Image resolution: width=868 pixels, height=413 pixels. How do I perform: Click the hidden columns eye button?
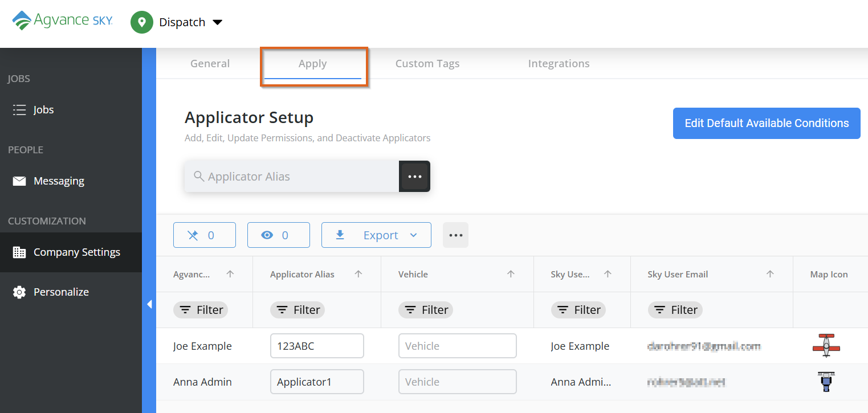click(x=279, y=235)
